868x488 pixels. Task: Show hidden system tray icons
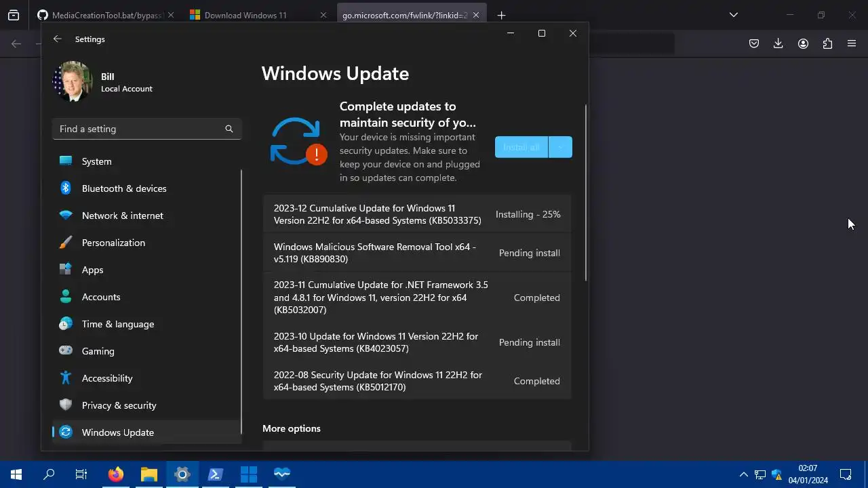744,474
